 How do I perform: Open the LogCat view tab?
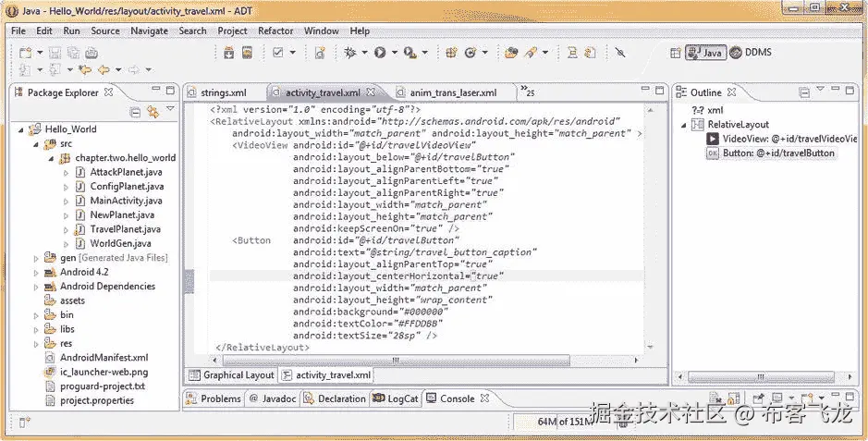[x=396, y=398]
